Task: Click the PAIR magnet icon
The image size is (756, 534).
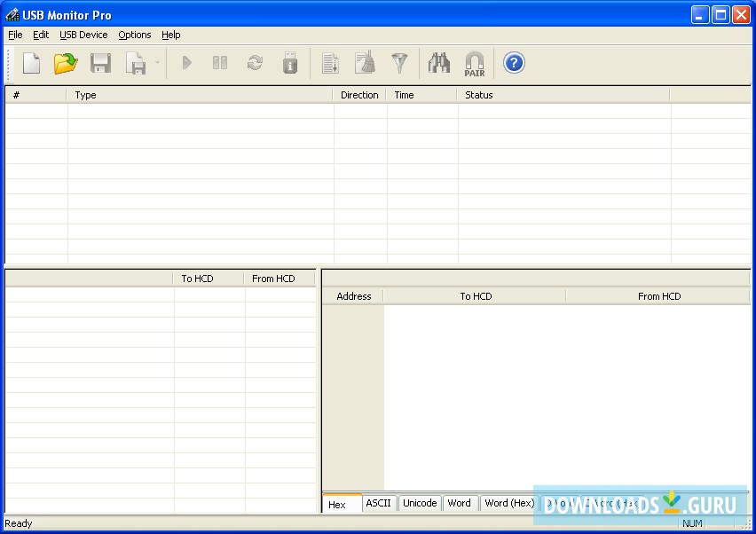Action: tap(475, 64)
